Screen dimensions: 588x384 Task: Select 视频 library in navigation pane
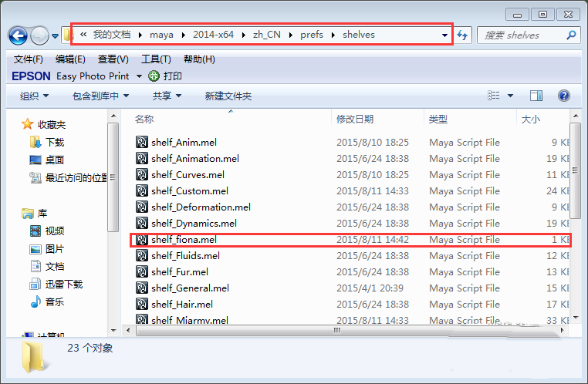(x=47, y=231)
